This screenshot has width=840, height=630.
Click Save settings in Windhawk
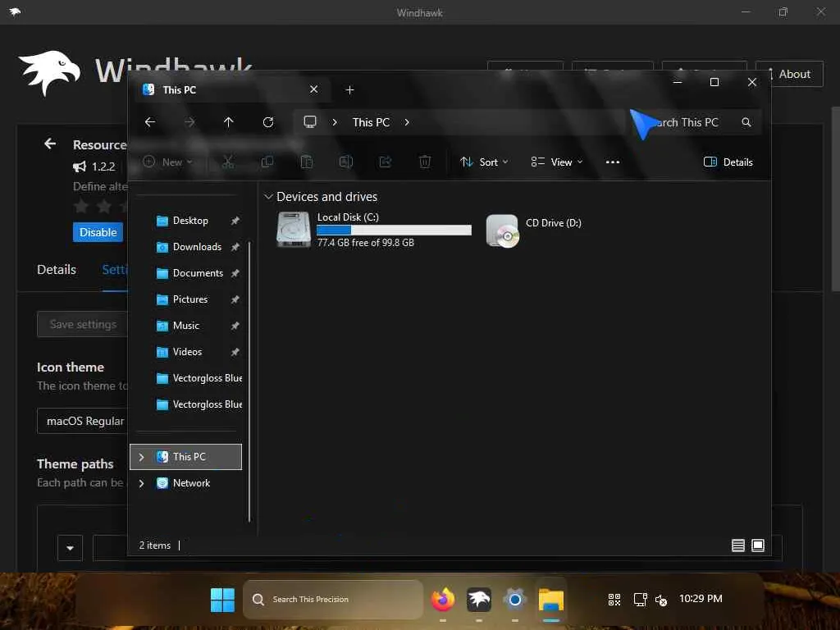[83, 324]
